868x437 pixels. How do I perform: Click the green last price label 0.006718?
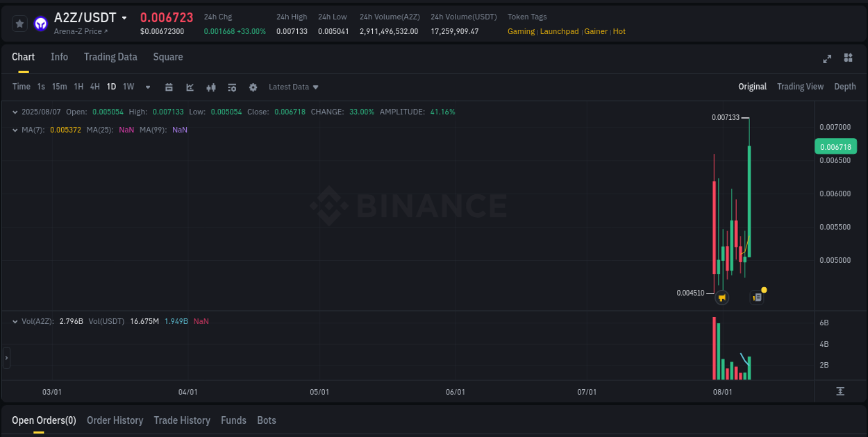coord(835,146)
